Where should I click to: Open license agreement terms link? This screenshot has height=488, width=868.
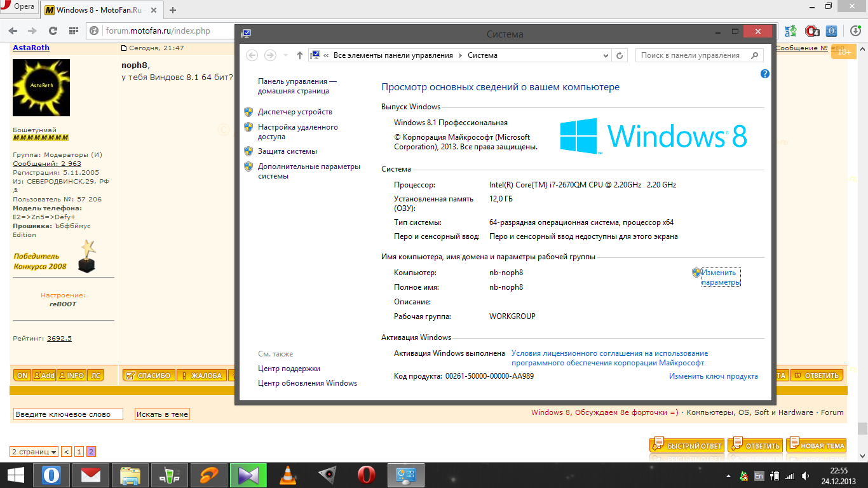[609, 358]
